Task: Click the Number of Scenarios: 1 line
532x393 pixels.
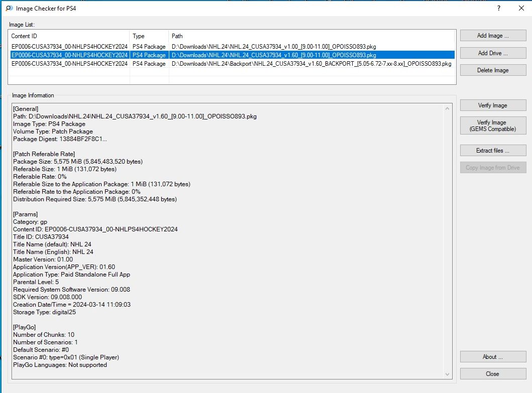Action: click(46, 342)
